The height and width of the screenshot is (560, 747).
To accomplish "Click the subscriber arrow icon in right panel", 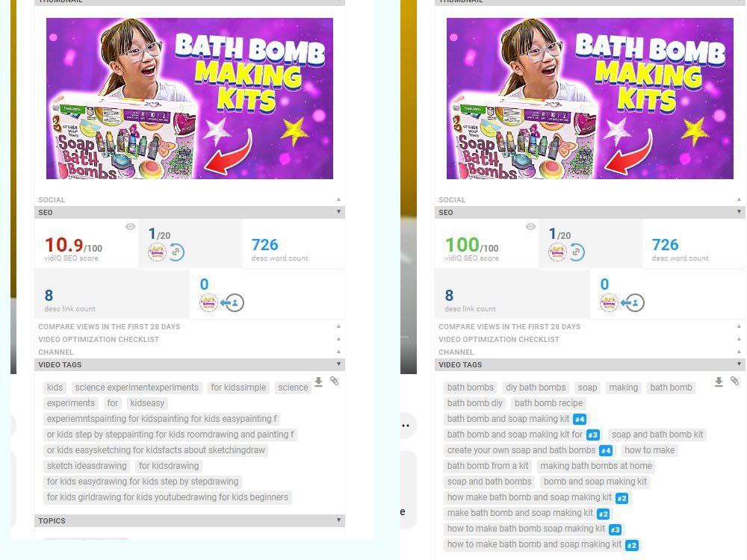I will coord(634,302).
